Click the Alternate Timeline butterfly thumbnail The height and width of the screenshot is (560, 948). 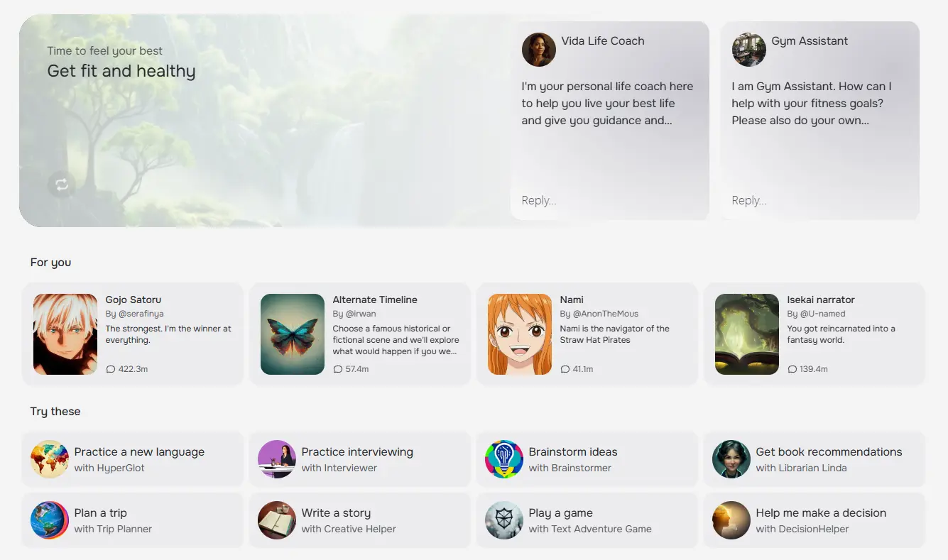pos(292,334)
